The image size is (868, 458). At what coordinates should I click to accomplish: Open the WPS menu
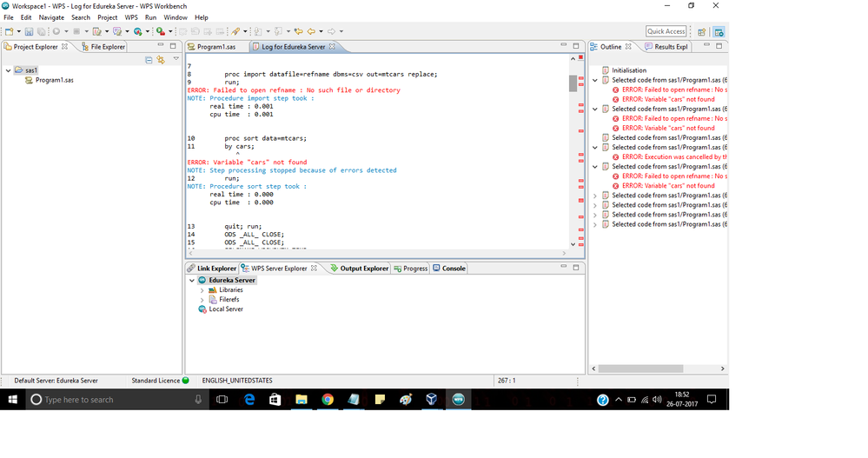pyautogui.click(x=131, y=17)
